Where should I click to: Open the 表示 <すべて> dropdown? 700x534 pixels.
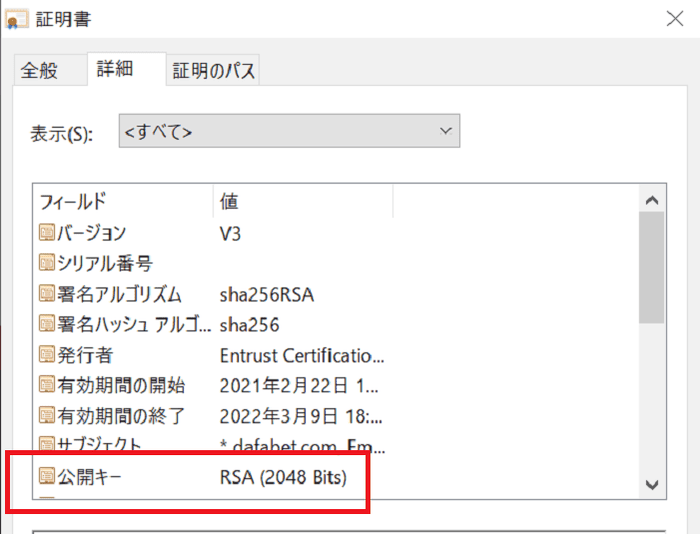click(288, 132)
